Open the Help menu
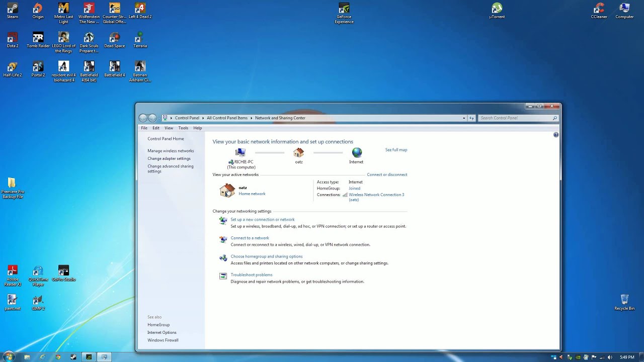 point(198,128)
